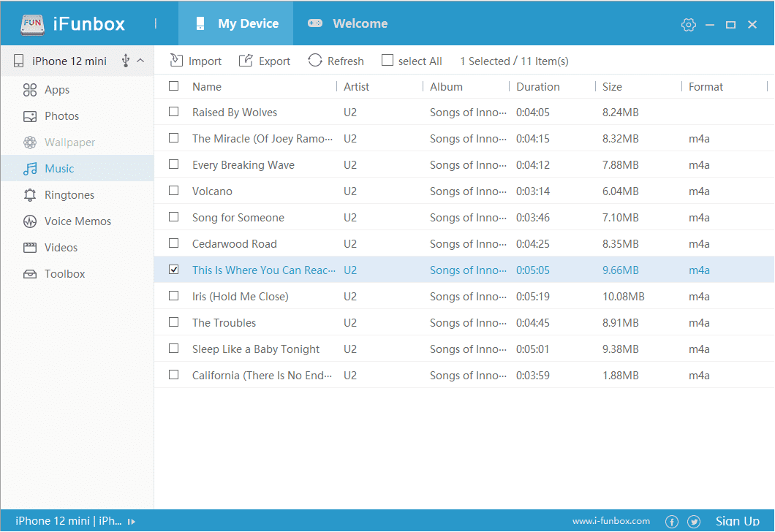The width and height of the screenshot is (775, 532).
Task: Uncheck This Is Where You Can Reach checkbox
Action: point(173,269)
